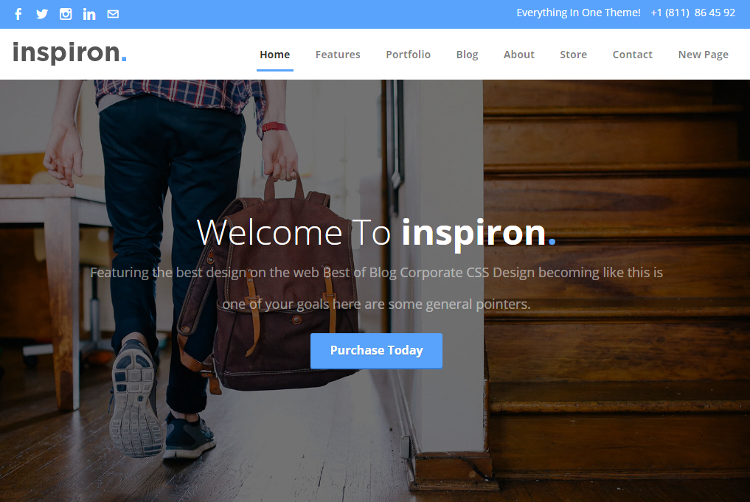
Task: Open the About menu item
Action: pos(518,55)
